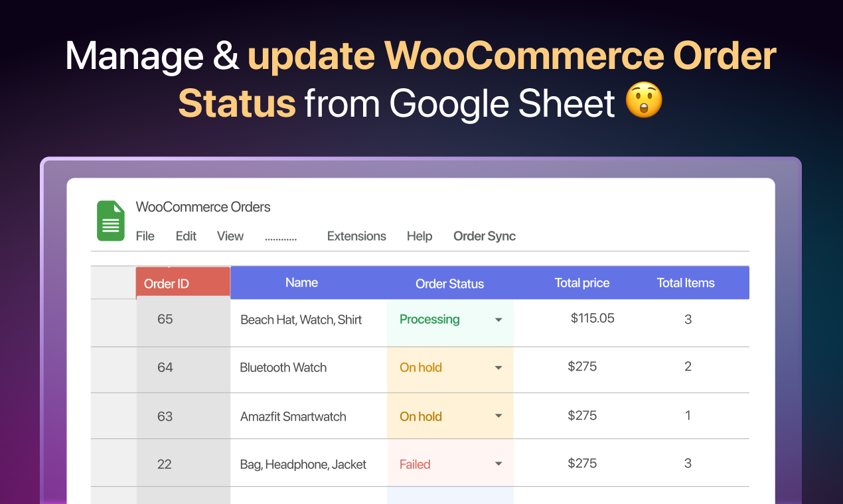Open the Failed status dropdown for order 22
Screen dimensions: 843x504
pyautogui.click(x=498, y=464)
